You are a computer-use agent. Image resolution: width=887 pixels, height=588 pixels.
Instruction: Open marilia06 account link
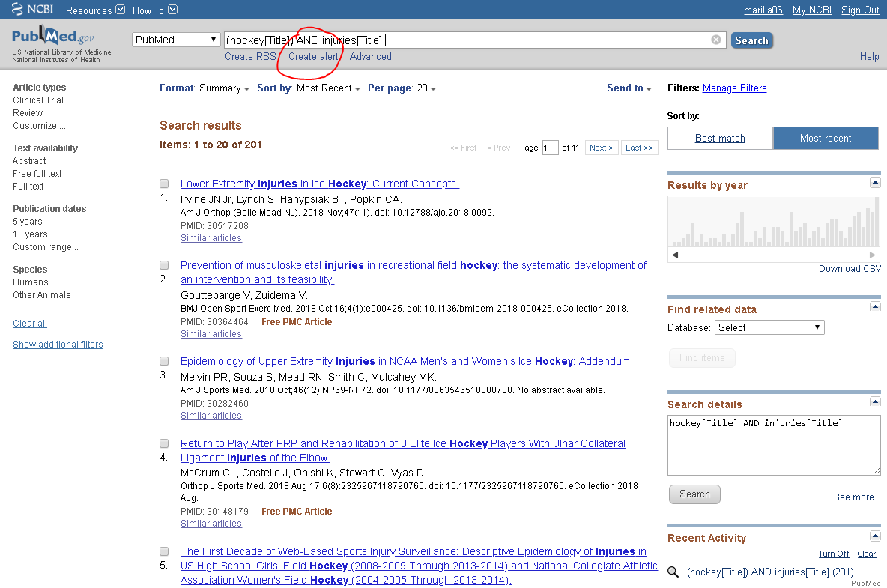click(763, 10)
